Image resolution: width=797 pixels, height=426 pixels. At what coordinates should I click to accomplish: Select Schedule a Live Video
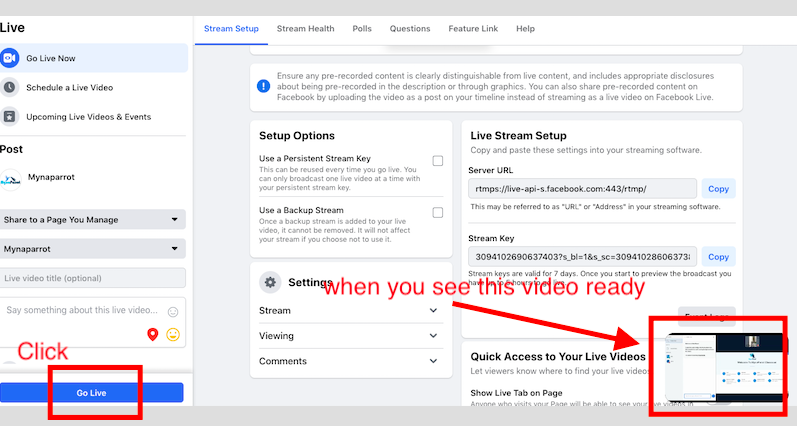(94, 87)
